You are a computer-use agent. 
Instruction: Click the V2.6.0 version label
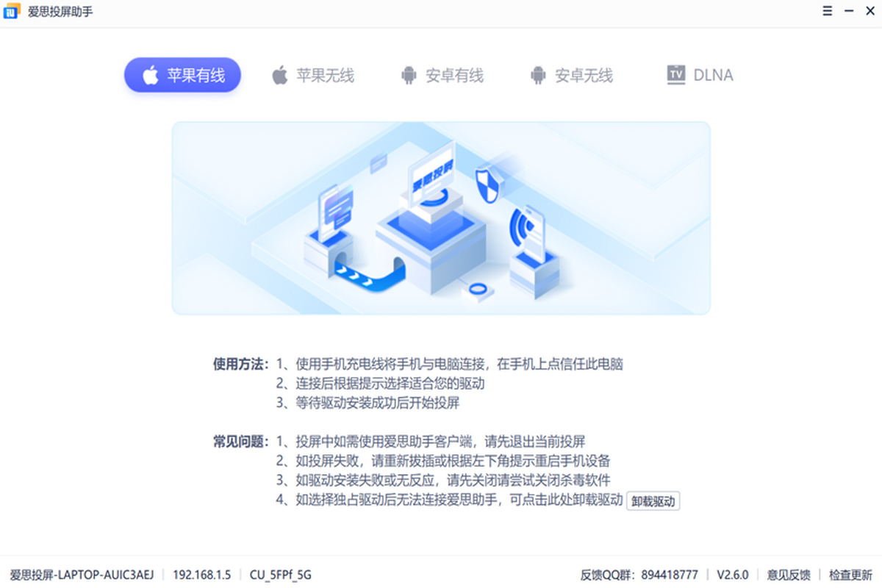pos(733,575)
